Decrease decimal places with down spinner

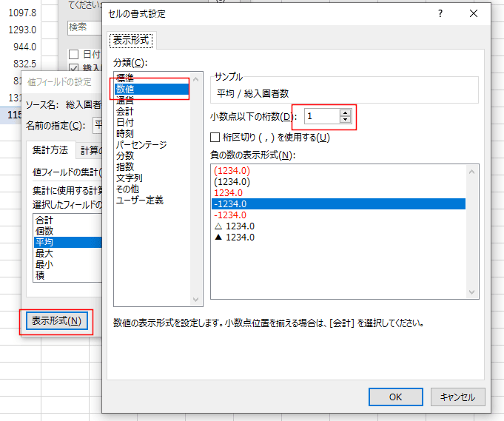(344, 120)
